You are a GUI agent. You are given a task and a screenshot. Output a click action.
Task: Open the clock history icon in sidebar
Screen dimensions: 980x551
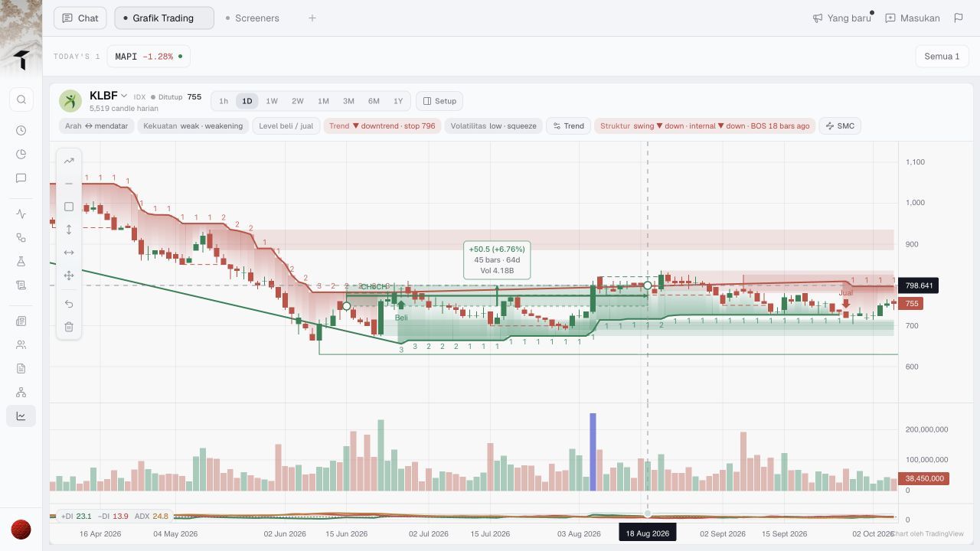(x=21, y=131)
